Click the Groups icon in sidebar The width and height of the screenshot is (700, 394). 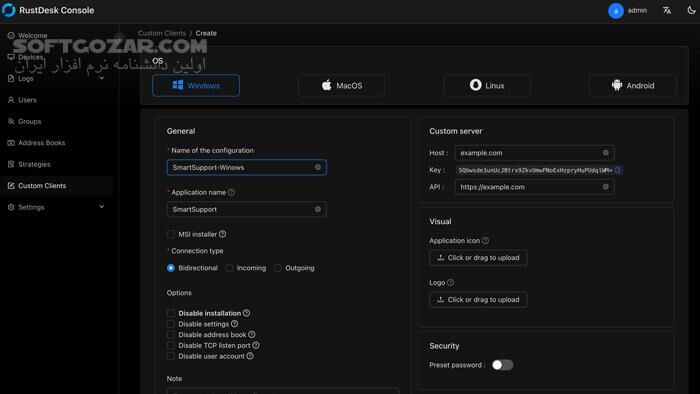click(11, 121)
